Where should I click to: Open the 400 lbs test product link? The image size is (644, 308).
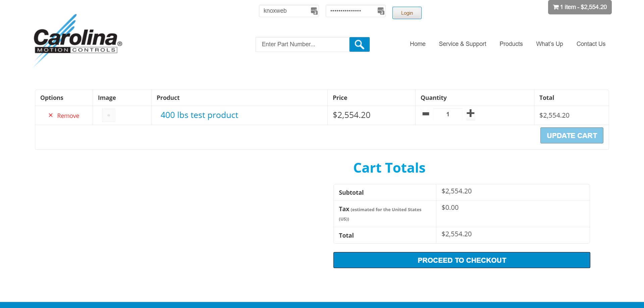pos(199,115)
